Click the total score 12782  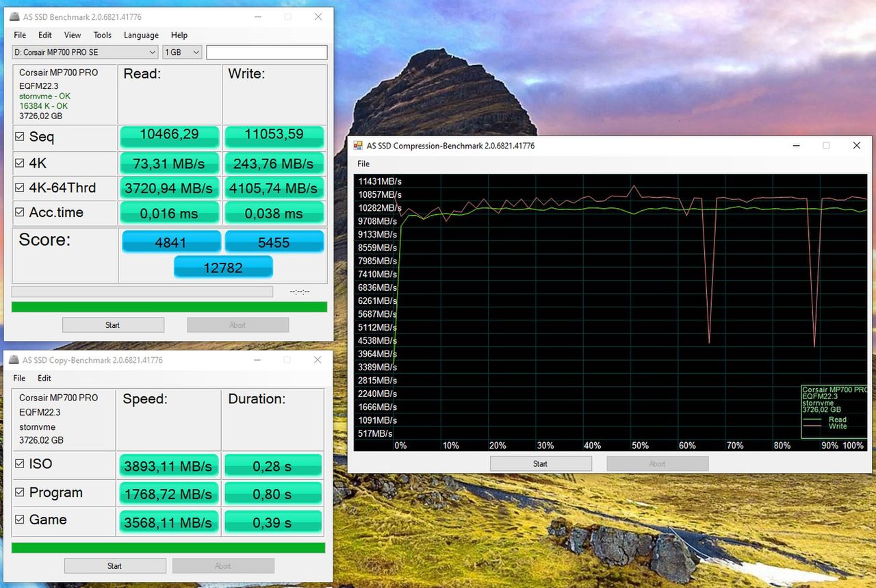point(223,268)
